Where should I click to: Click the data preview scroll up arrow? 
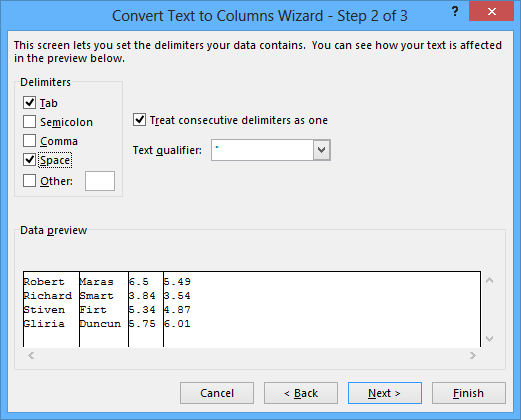489,280
